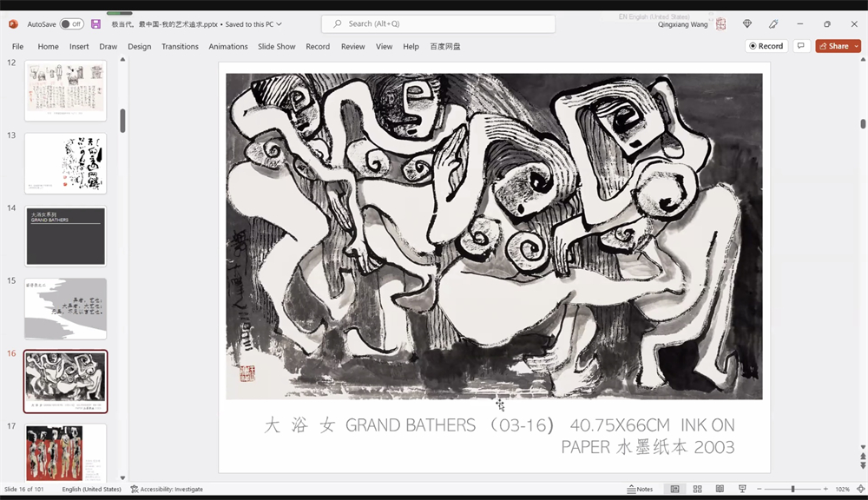Click the Record button
Image resolution: width=868 pixels, height=500 pixels.
tap(765, 46)
